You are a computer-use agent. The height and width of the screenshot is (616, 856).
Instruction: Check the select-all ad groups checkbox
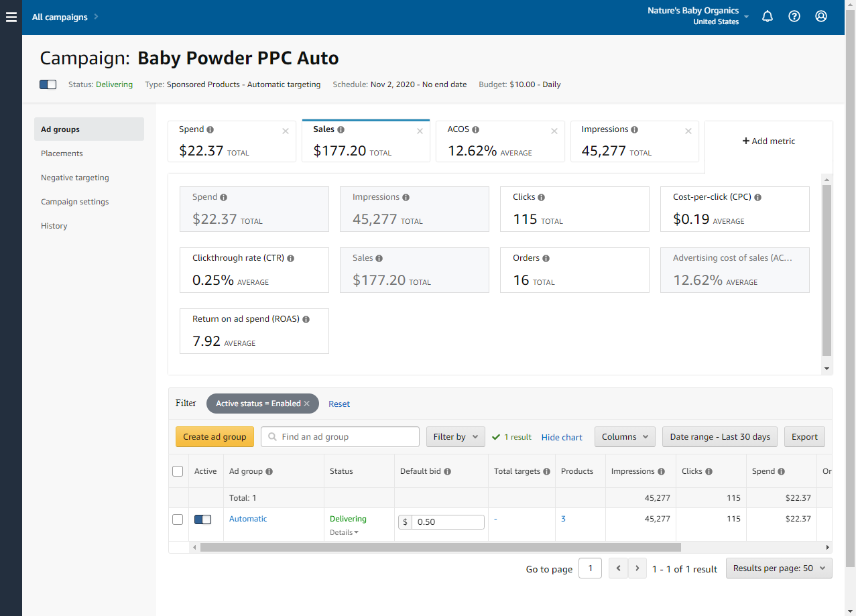(178, 471)
